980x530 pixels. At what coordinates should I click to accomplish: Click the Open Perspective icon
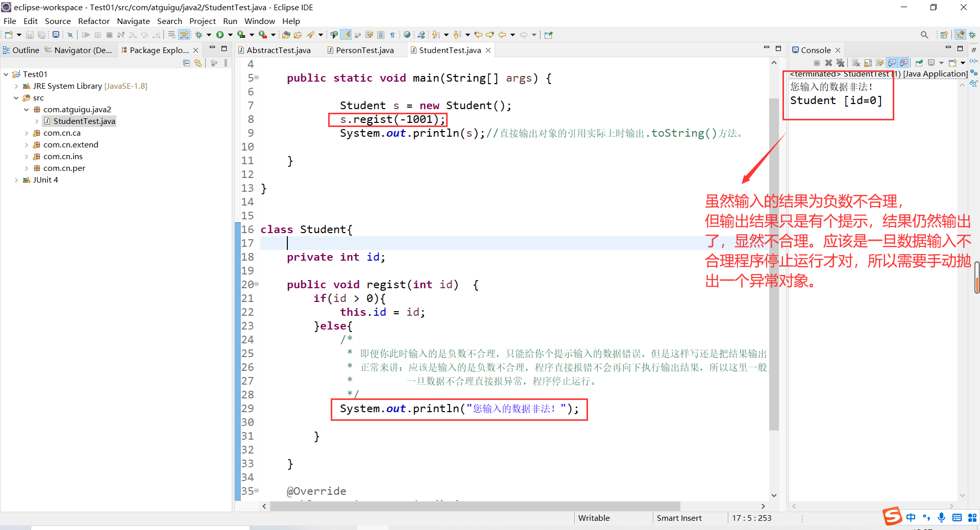pyautogui.click(x=944, y=35)
